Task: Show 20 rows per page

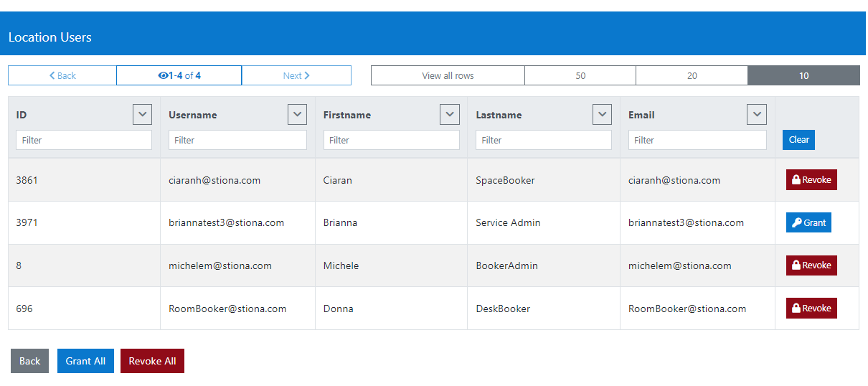Action: click(692, 75)
